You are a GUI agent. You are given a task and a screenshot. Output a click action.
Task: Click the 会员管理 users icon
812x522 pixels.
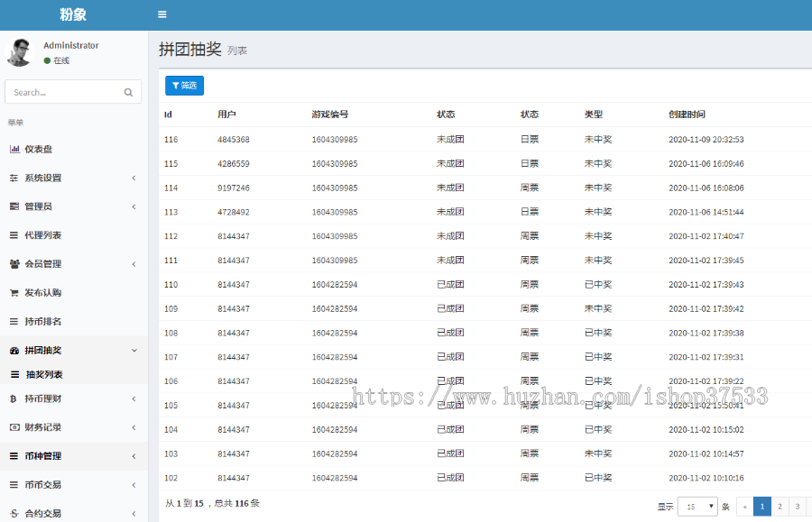click(x=14, y=264)
